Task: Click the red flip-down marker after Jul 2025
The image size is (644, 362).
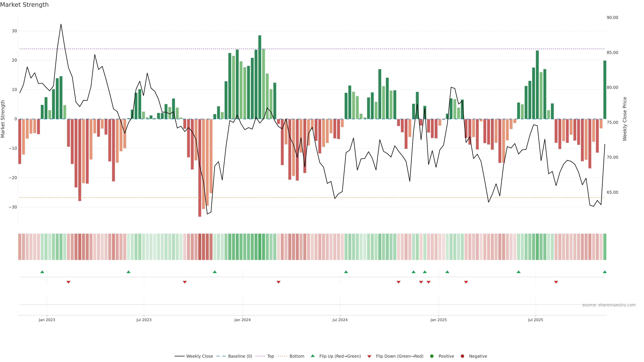Action: tap(556, 282)
